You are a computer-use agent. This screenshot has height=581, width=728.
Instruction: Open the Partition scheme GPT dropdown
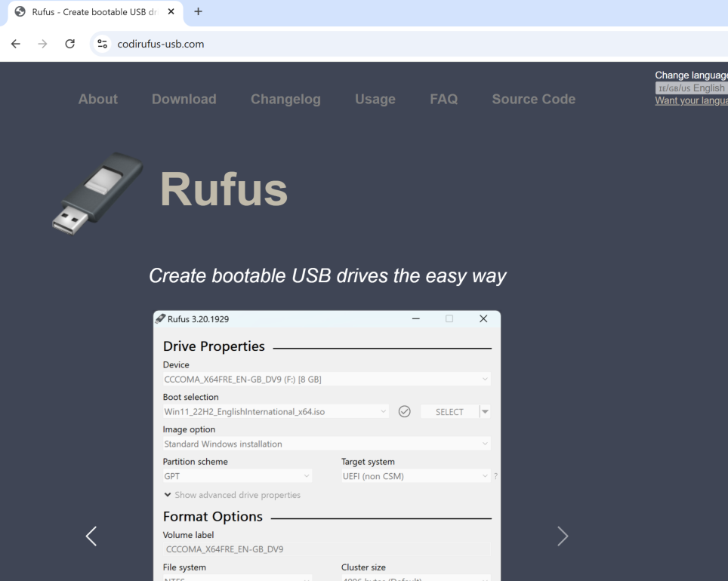(x=237, y=476)
